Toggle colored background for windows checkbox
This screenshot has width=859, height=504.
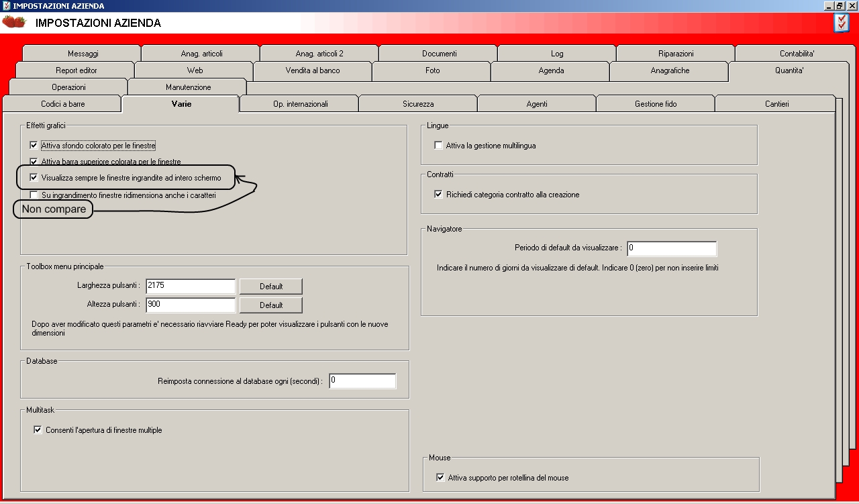[34, 145]
